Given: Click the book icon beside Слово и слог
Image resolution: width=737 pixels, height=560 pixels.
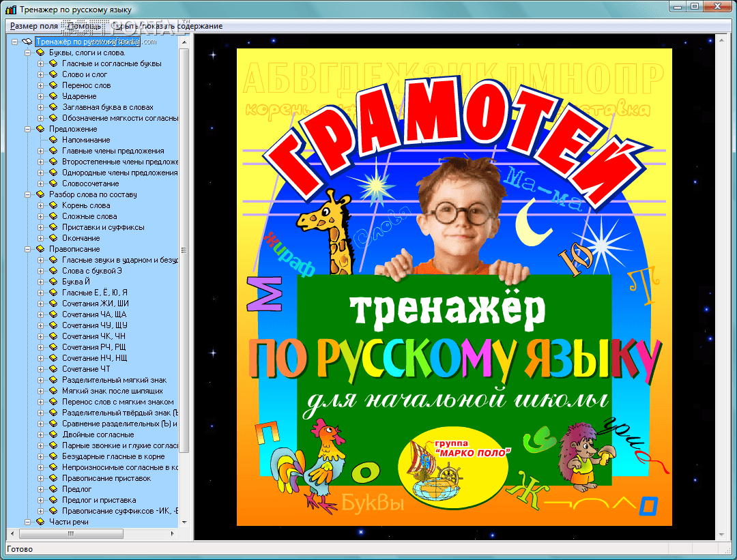Looking at the screenshot, I should [x=54, y=74].
